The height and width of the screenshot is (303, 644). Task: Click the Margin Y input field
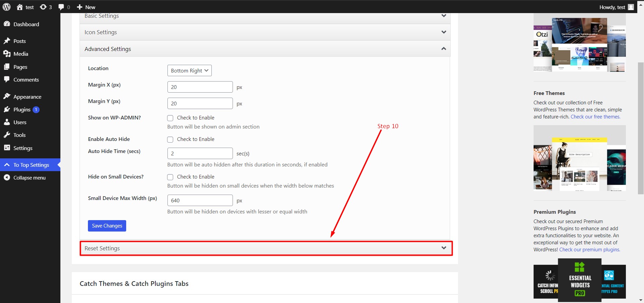click(200, 103)
